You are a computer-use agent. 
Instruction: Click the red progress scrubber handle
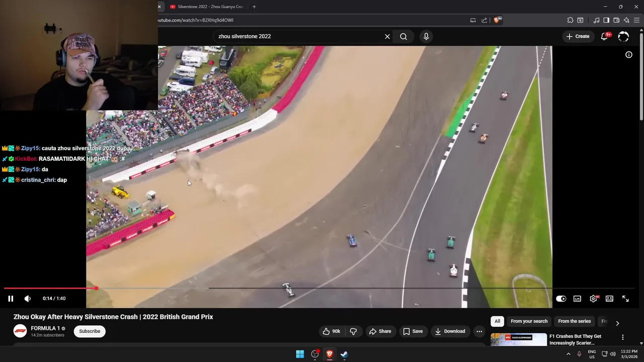pyautogui.click(x=96, y=289)
